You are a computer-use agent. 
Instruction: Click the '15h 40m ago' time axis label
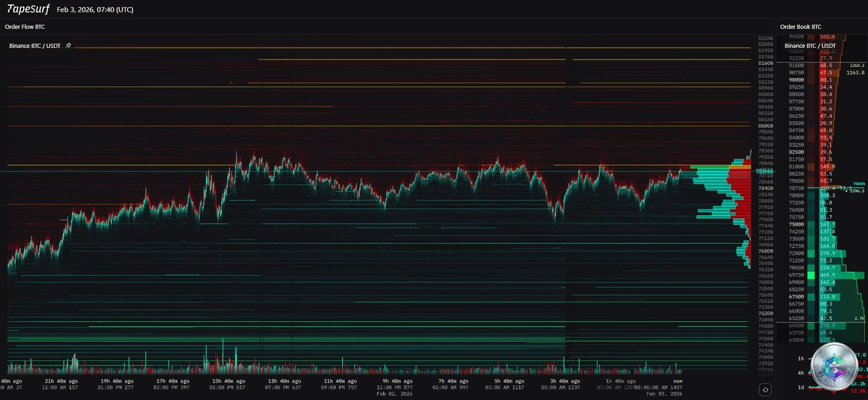[228, 381]
